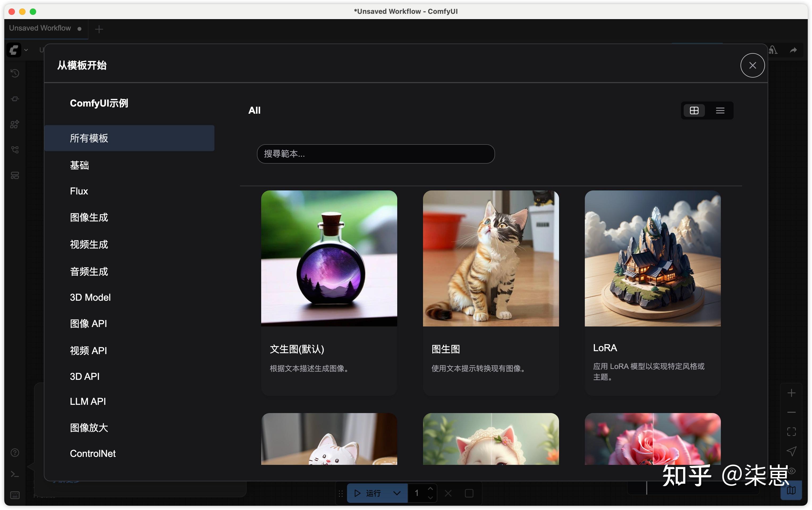Open the ControlNet template category

click(x=93, y=453)
